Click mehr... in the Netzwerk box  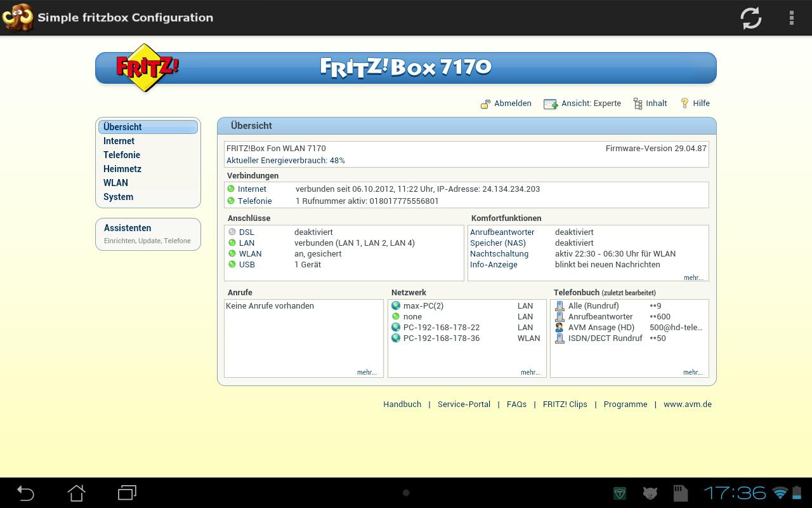click(x=530, y=373)
